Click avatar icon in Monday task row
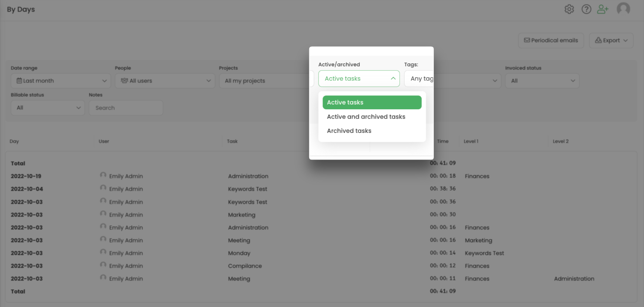The width and height of the screenshot is (644, 307). [103, 252]
